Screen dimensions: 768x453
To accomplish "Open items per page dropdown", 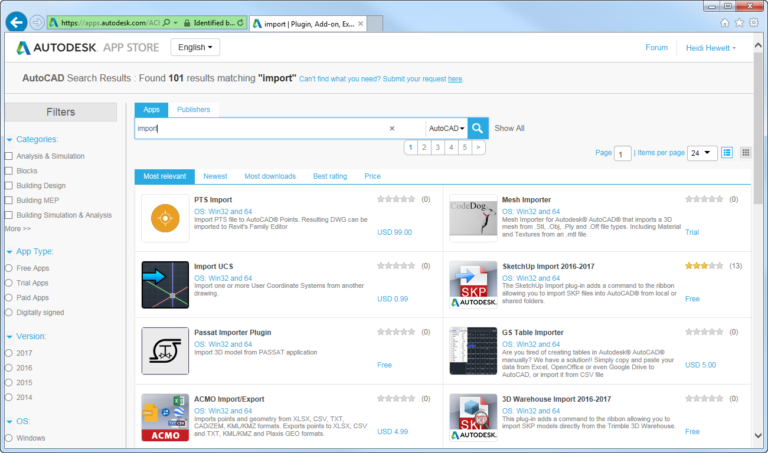I will point(702,153).
